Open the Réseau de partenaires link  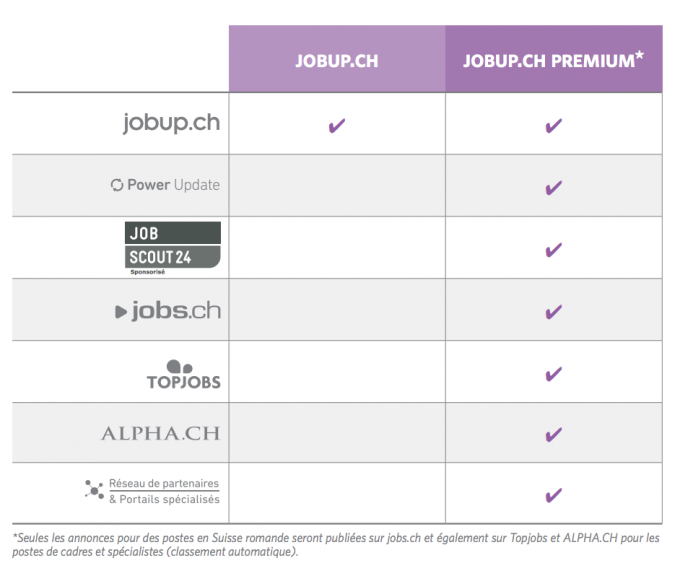pos(164,484)
